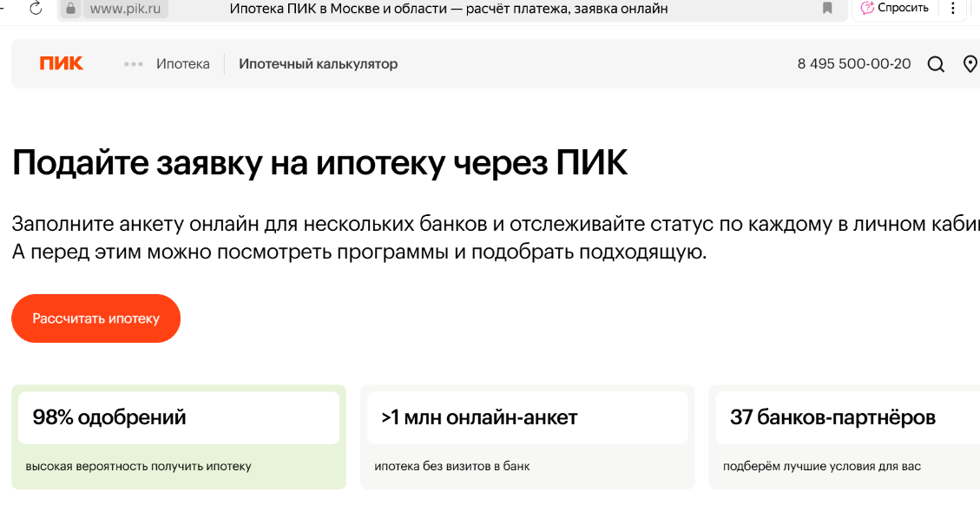The width and height of the screenshot is (980, 518).
Task: Select the 37 банков-партнёров card
Action: 845,436
